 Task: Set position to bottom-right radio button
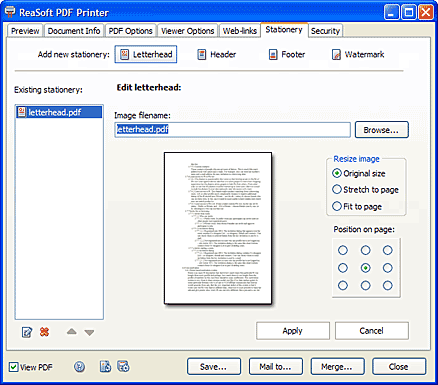[x=388, y=285]
